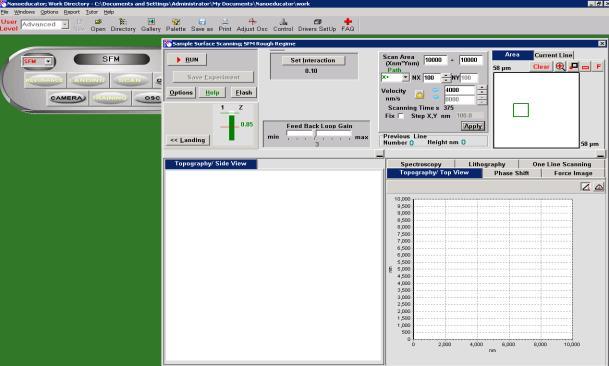Toggle the yellow velocity lock icon
The image size is (609, 366).
[419, 94]
